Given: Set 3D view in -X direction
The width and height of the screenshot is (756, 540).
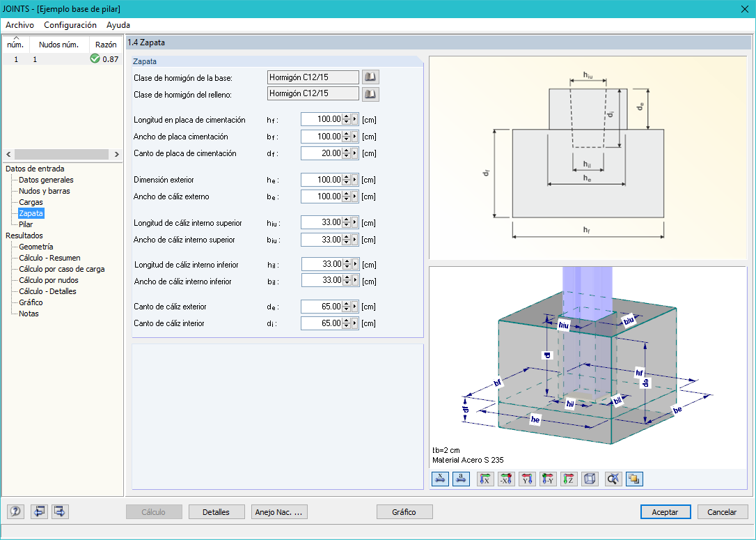Looking at the screenshot, I should [x=506, y=479].
